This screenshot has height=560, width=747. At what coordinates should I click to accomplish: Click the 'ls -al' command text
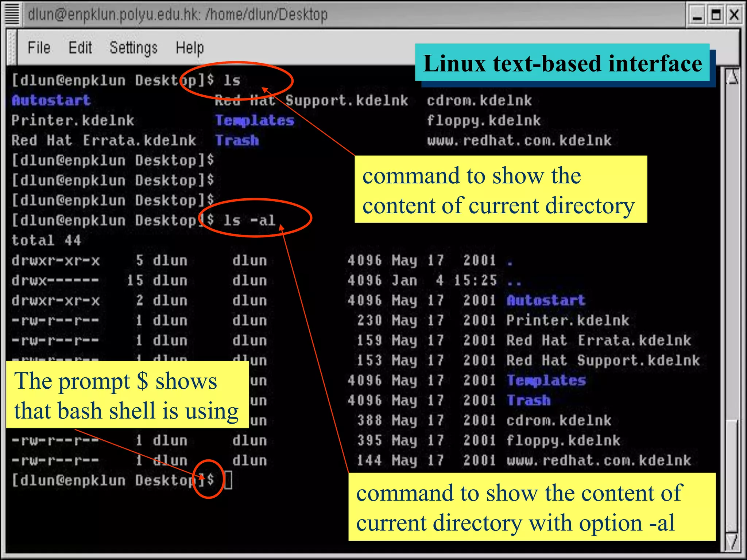pyautogui.click(x=249, y=220)
